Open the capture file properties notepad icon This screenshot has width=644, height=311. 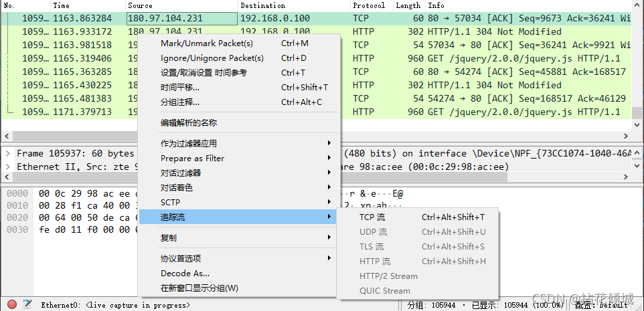(27, 304)
